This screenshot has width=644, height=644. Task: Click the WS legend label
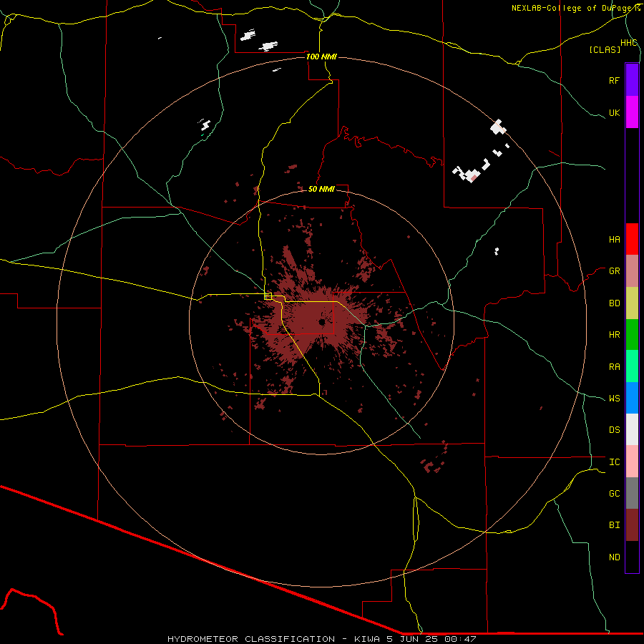(614, 399)
